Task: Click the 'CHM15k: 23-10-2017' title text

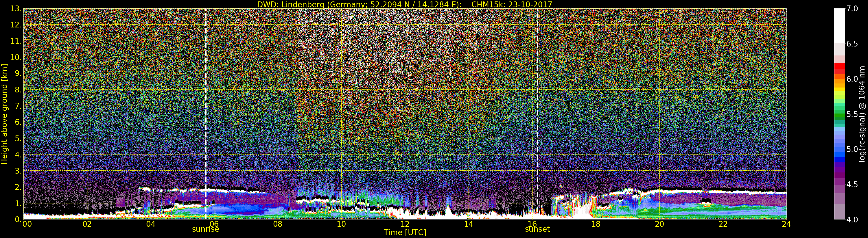Action: click(512, 4)
